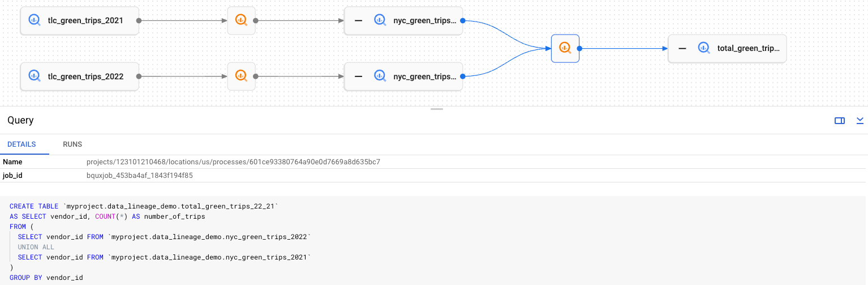Select the tlc_green_trips_2021 node label
868x285 pixels.
point(86,20)
